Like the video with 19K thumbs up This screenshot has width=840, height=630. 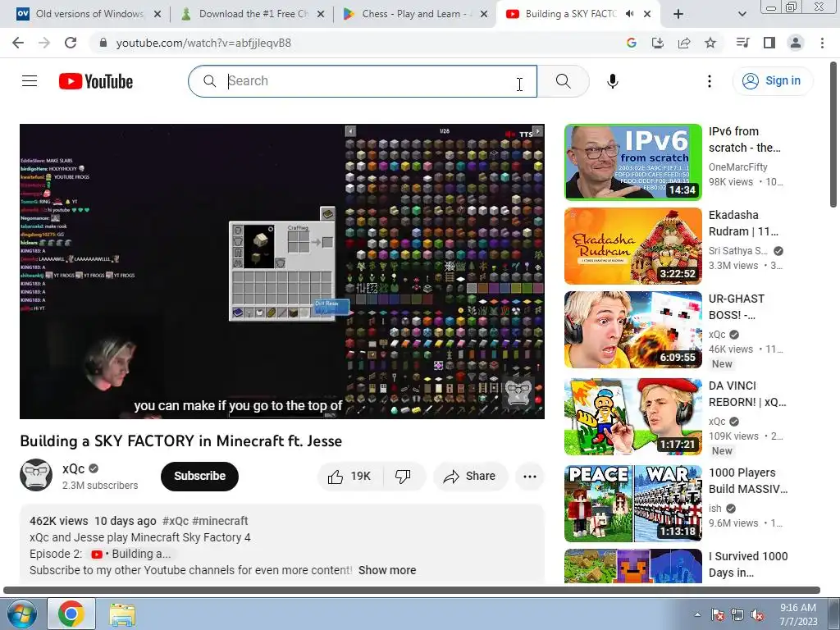[350, 476]
